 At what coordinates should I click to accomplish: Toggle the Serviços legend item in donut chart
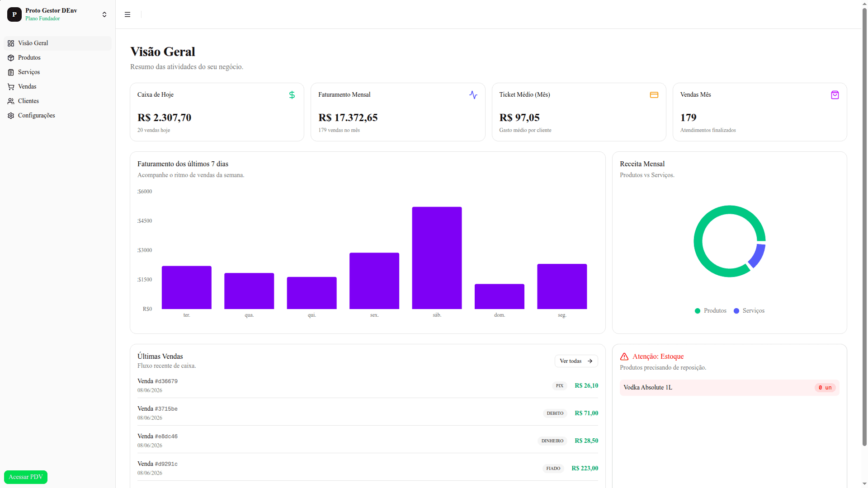749,311
